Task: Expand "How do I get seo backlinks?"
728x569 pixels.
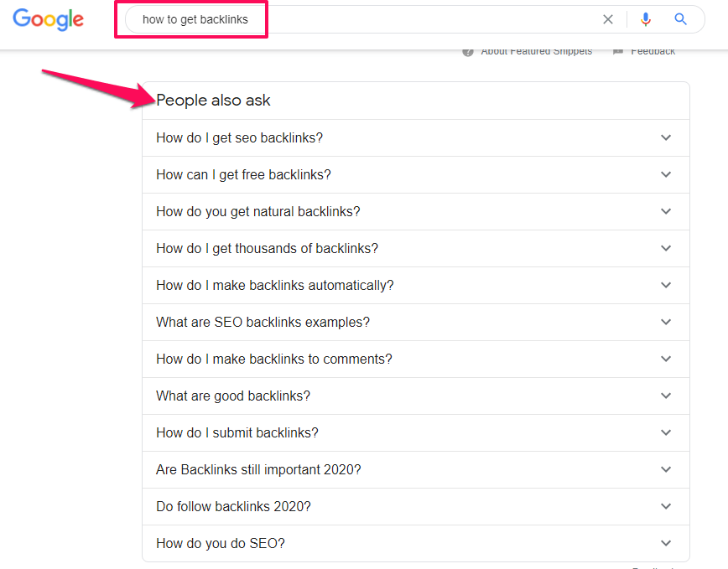Action: point(239,138)
